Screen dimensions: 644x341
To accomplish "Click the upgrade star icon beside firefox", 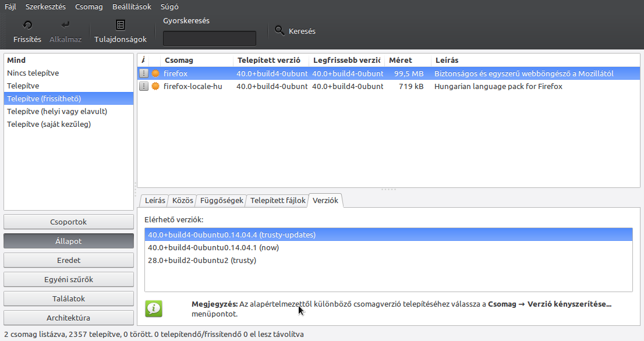I will tap(155, 73).
